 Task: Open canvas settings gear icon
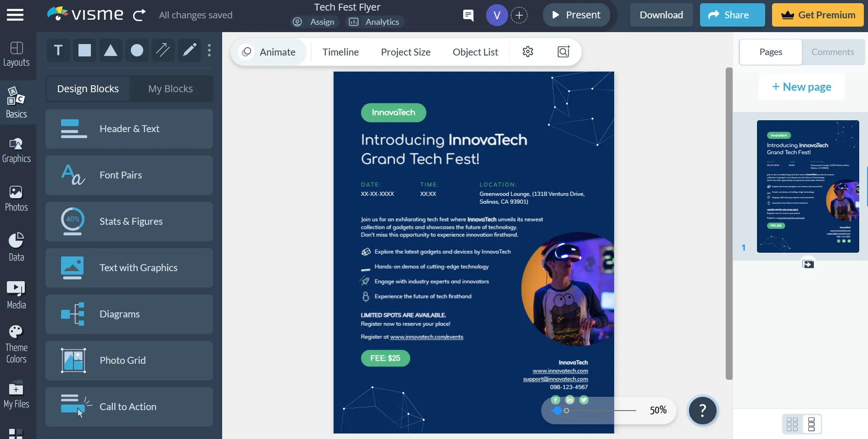[x=528, y=51]
